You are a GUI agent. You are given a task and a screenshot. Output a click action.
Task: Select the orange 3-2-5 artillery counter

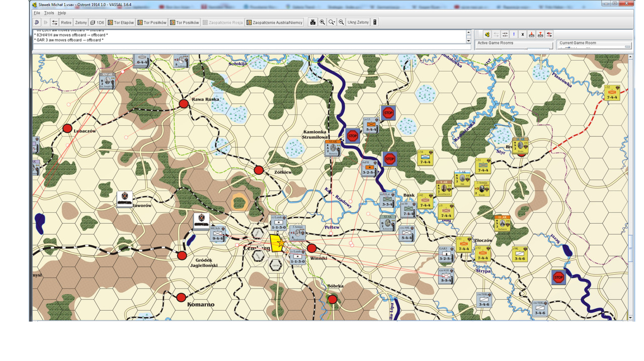[x=370, y=168]
